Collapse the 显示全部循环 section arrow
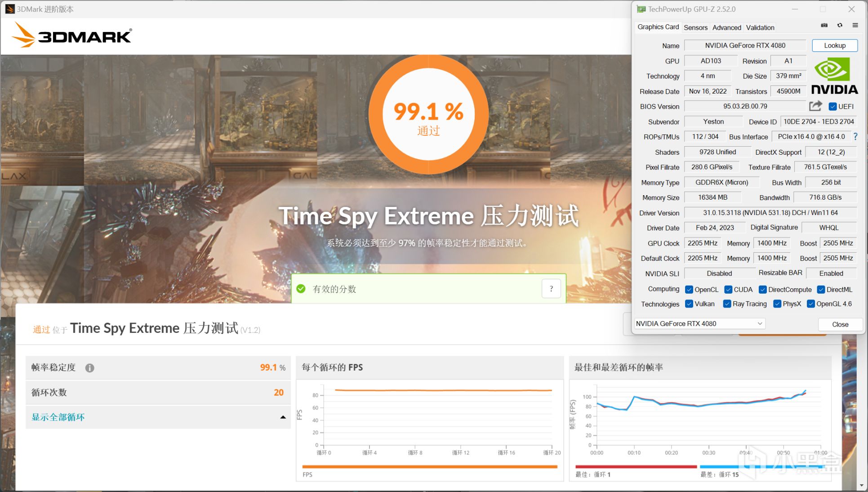This screenshot has width=868, height=492. (283, 417)
